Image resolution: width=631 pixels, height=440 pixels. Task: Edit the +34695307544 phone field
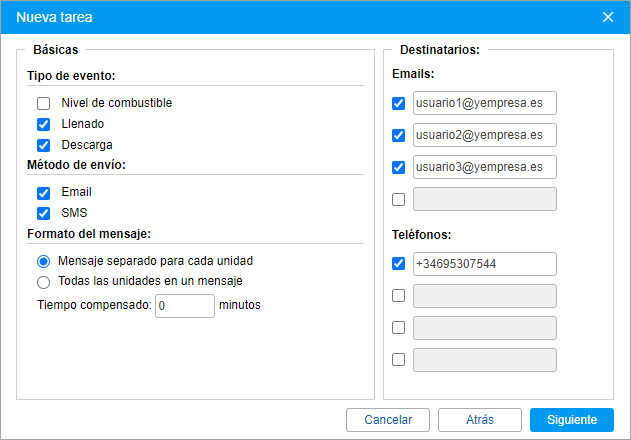[485, 264]
